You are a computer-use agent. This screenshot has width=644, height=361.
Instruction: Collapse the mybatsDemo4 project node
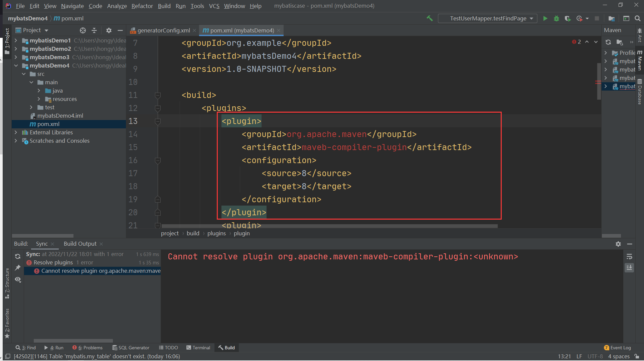[x=16, y=66]
